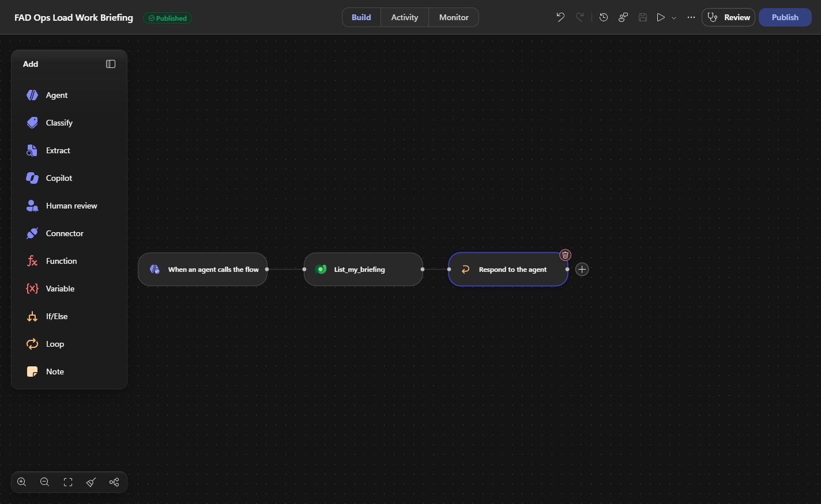Image resolution: width=821 pixels, height=504 pixels.
Task: Add a Connector node
Action: 69,233
